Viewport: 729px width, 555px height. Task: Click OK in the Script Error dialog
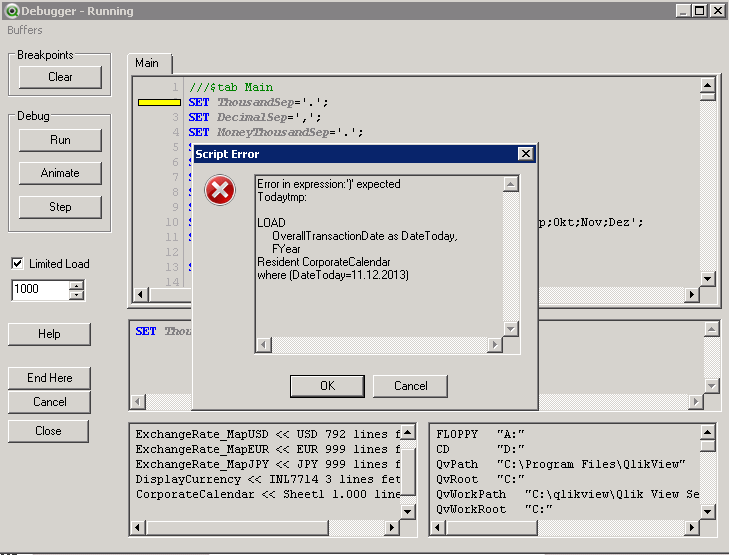pos(327,385)
